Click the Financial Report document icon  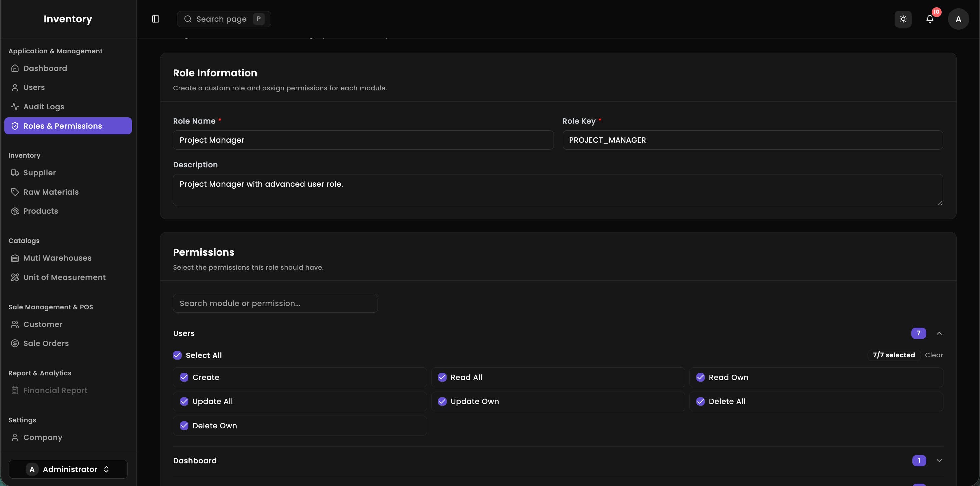[15, 390]
